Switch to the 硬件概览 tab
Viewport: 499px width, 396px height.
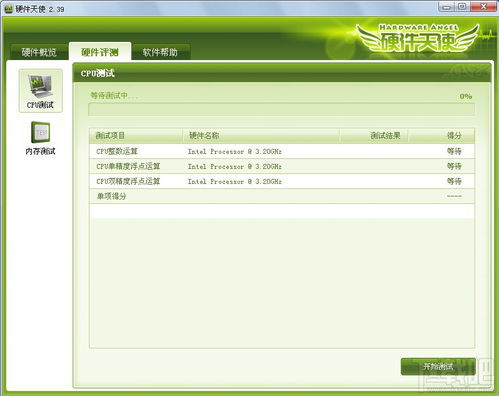tap(39, 52)
